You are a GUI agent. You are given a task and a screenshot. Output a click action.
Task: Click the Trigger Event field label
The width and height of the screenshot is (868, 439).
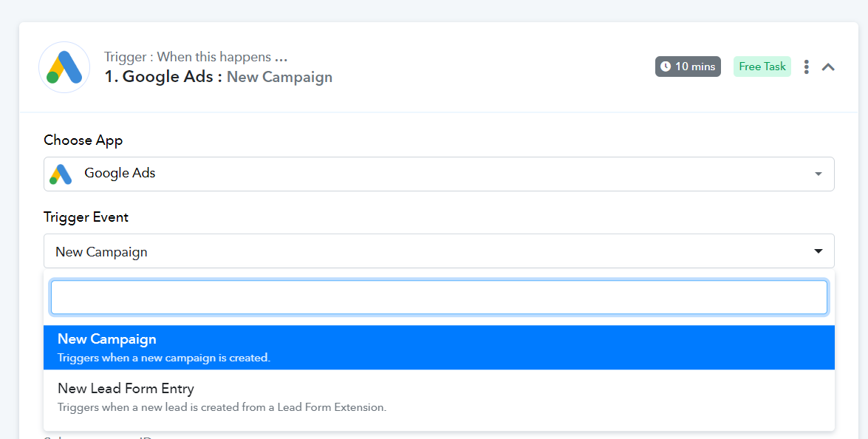tap(86, 217)
